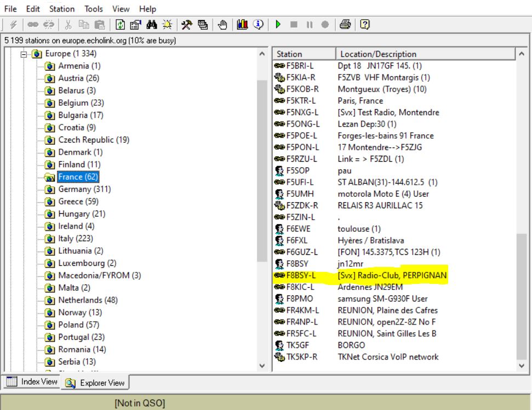Image resolution: width=532 pixels, height=410 pixels.
Task: Select station F6FXL Hyères / Bratislava
Action: (x=339, y=241)
